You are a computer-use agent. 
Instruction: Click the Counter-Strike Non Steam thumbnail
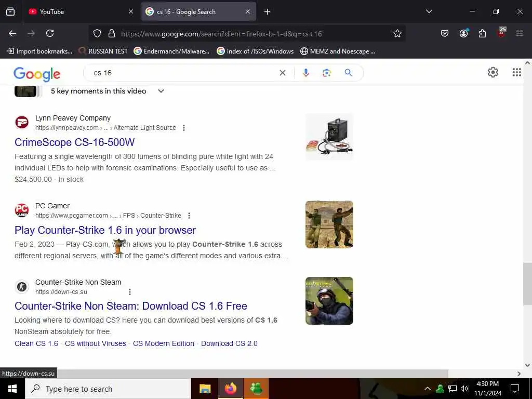point(329,301)
